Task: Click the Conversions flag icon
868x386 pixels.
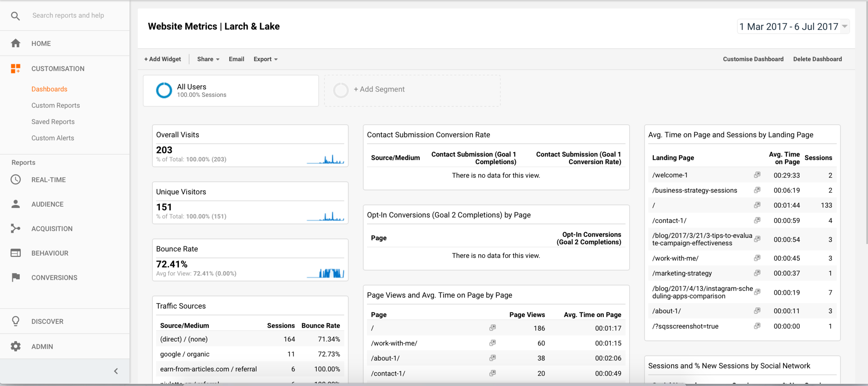Action: click(16, 277)
